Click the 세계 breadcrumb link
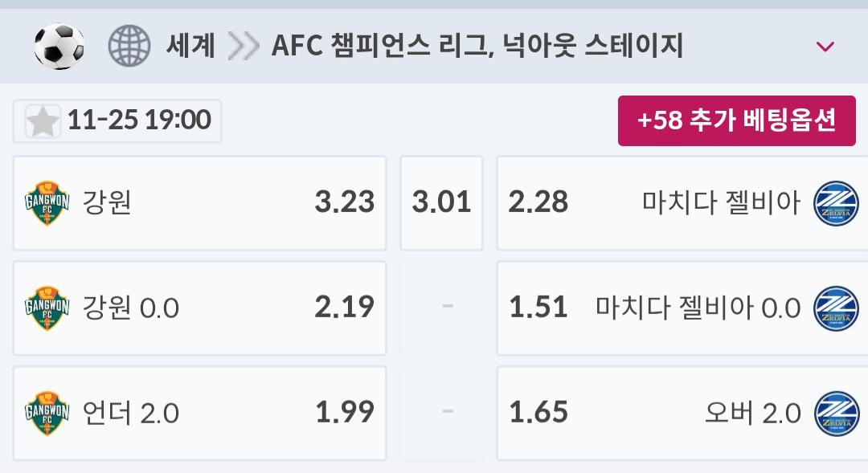The height and width of the screenshot is (473, 868). (190, 46)
